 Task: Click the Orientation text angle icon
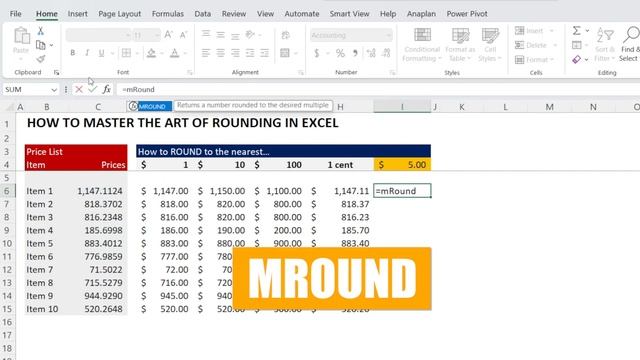[250, 35]
